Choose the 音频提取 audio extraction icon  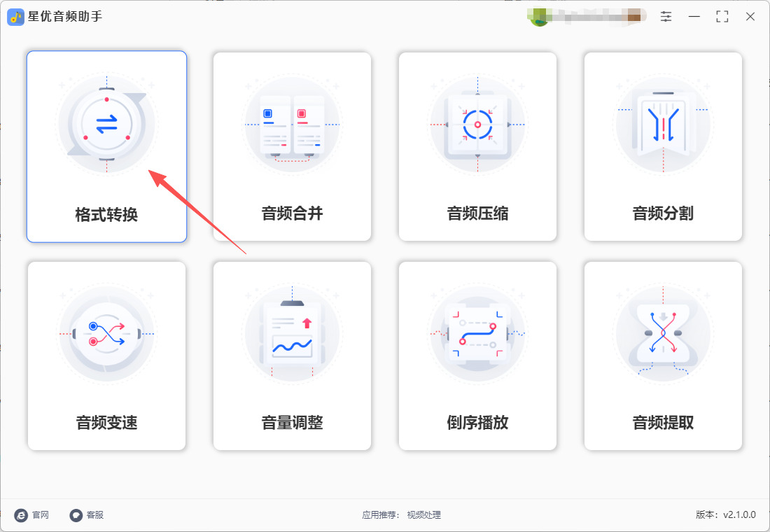(x=663, y=333)
